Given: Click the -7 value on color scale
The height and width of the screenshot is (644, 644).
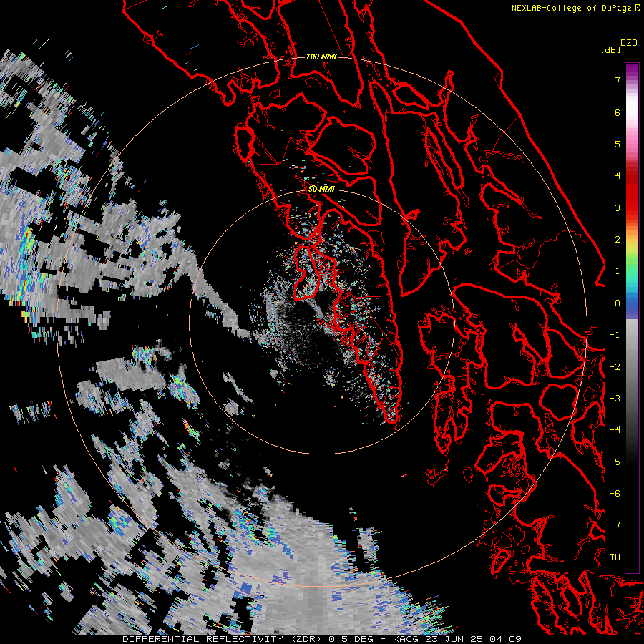Looking at the screenshot, I should 615,525.
